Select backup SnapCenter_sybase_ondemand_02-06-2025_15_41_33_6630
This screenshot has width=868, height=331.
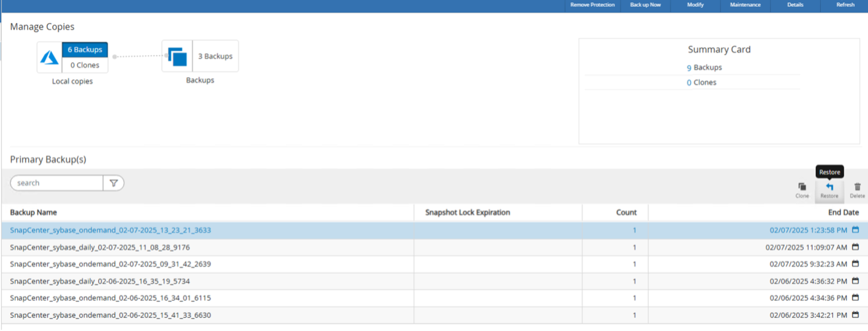pyautogui.click(x=110, y=315)
